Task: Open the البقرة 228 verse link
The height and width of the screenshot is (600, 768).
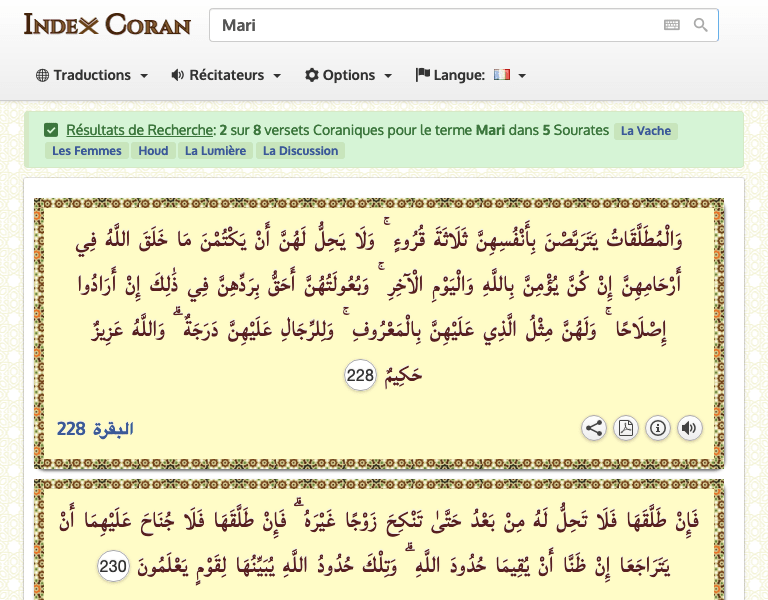Action: (95, 429)
